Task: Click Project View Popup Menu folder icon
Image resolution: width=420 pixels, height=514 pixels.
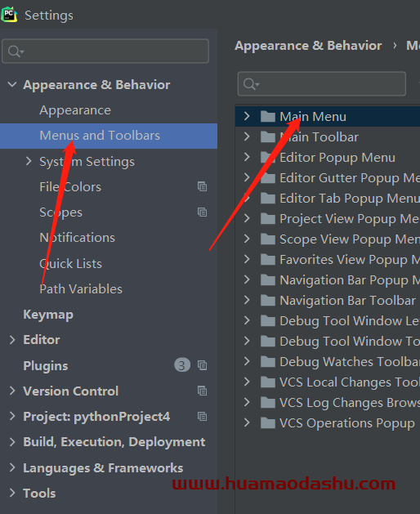Action: (x=268, y=219)
